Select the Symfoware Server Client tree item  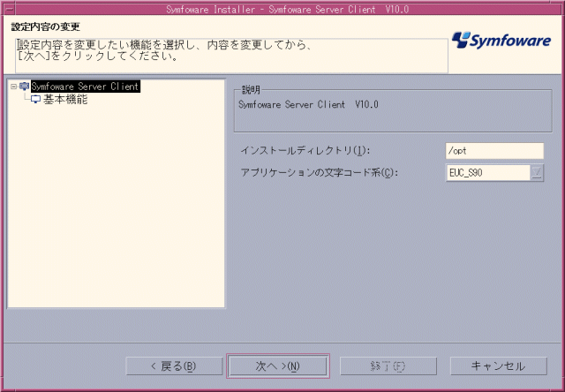tap(86, 87)
